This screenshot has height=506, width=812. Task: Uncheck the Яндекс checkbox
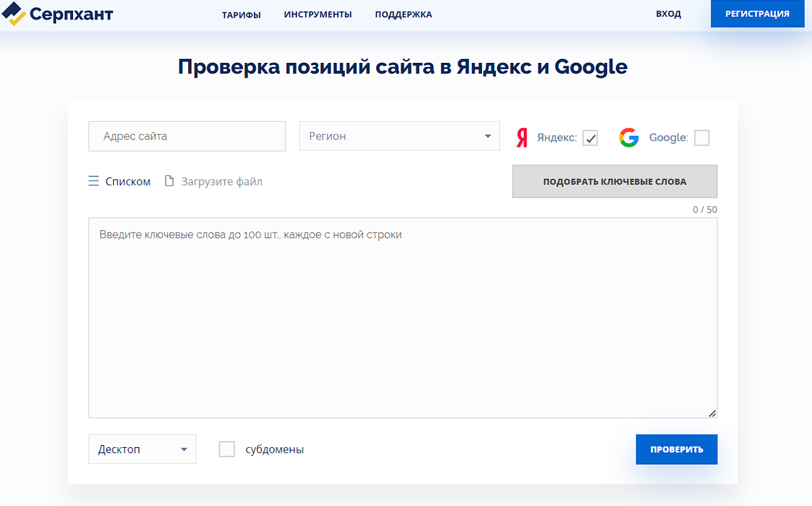(x=589, y=137)
